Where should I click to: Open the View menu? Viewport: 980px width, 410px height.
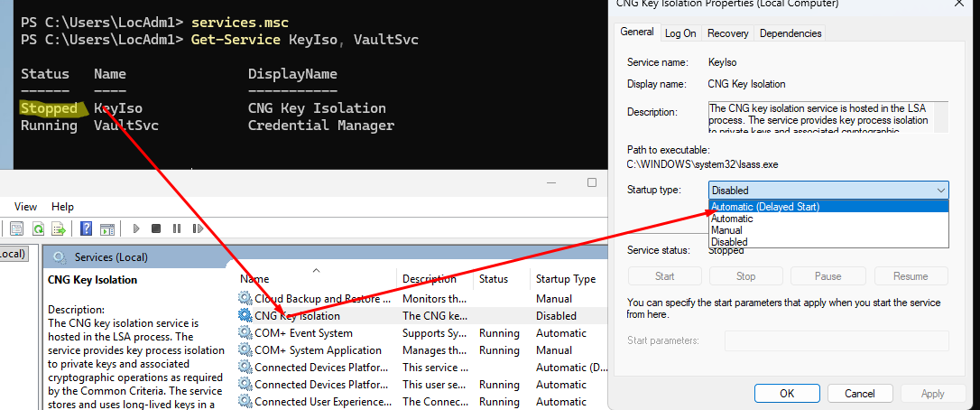coord(25,207)
